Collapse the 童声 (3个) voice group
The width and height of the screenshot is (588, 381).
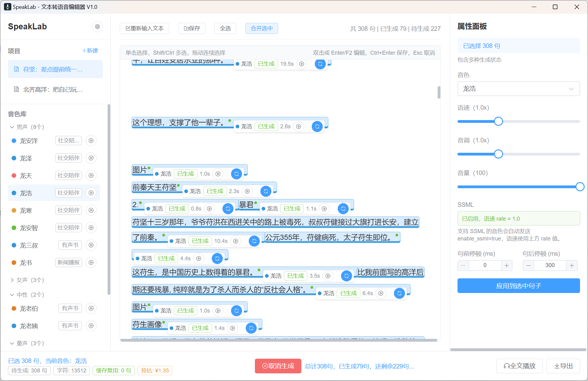27,343
